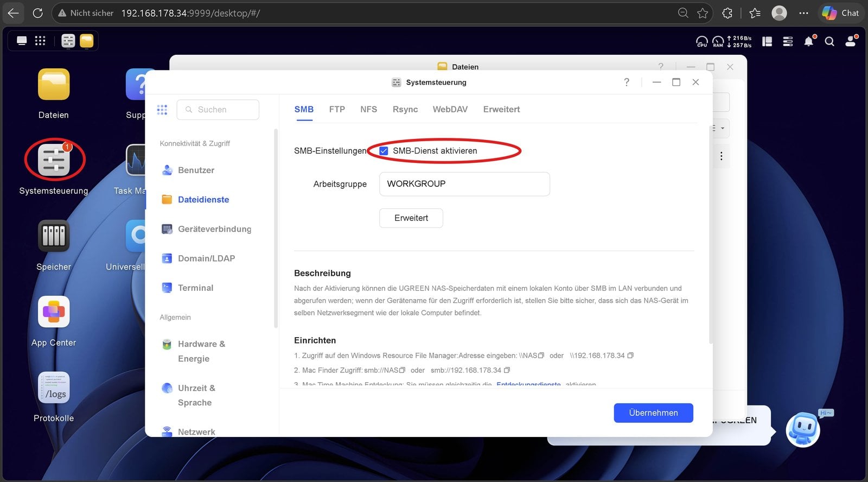Open the WebDAV tab

[x=450, y=109]
